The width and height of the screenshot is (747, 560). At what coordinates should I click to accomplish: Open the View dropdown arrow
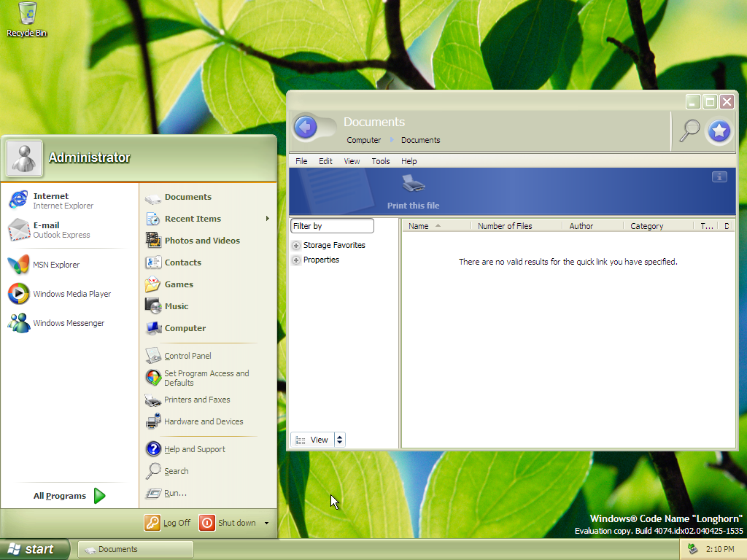(x=340, y=440)
